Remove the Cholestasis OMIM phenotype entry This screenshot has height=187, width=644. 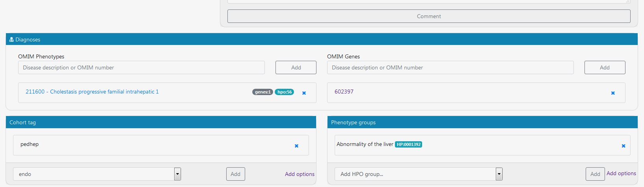coord(304,93)
